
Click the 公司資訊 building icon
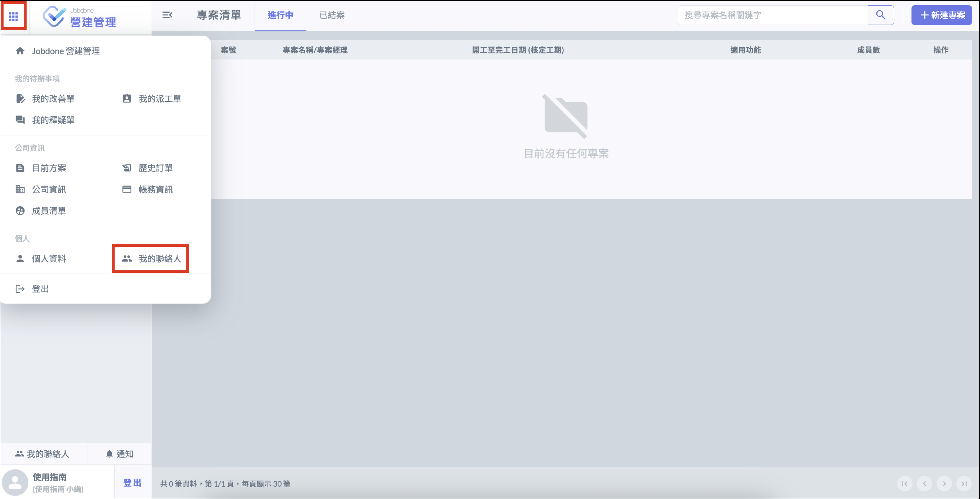[20, 189]
